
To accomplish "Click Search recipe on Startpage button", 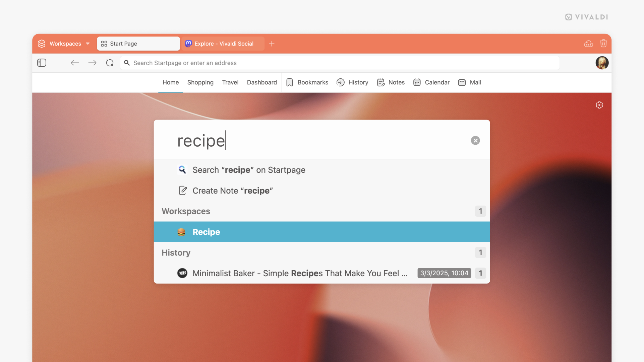I will click(x=249, y=170).
